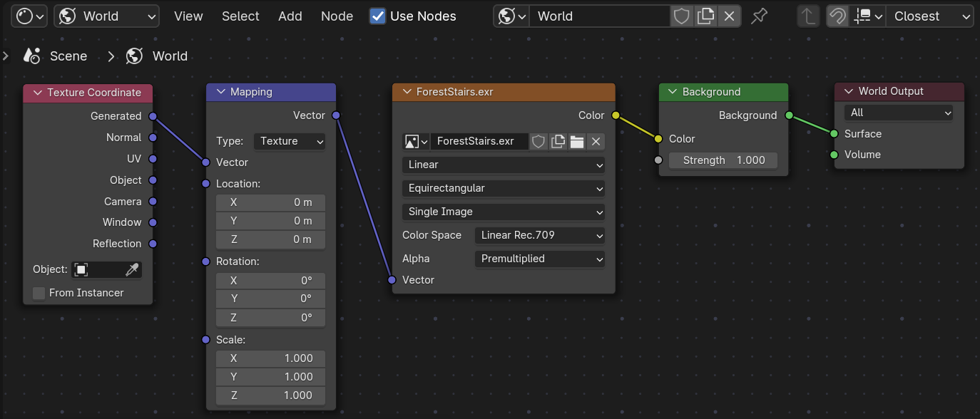
Task: Open the Add menu
Action: coord(290,16)
